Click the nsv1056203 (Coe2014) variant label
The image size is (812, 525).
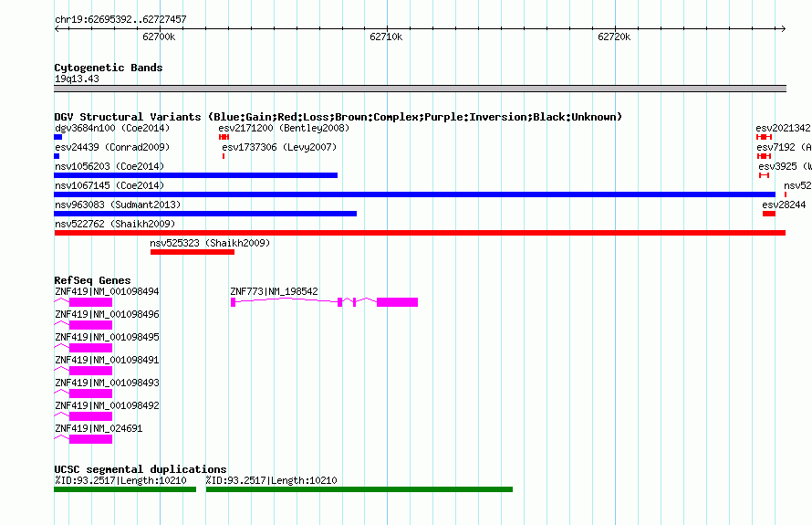click(x=109, y=166)
